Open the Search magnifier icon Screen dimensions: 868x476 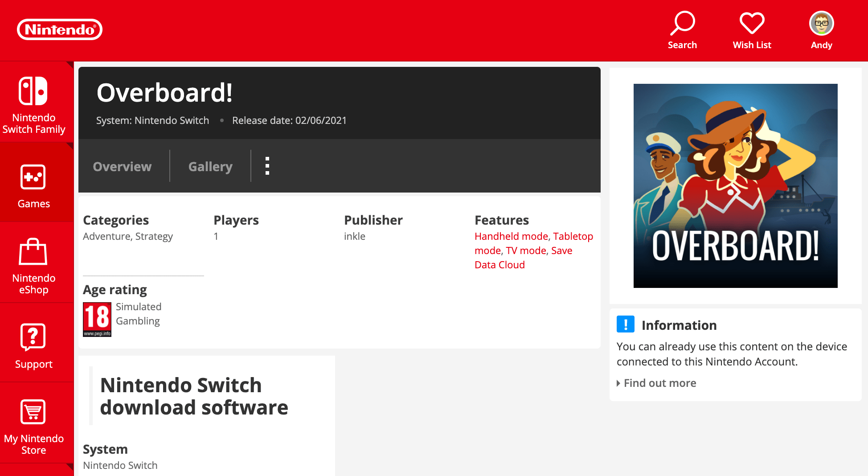(682, 23)
